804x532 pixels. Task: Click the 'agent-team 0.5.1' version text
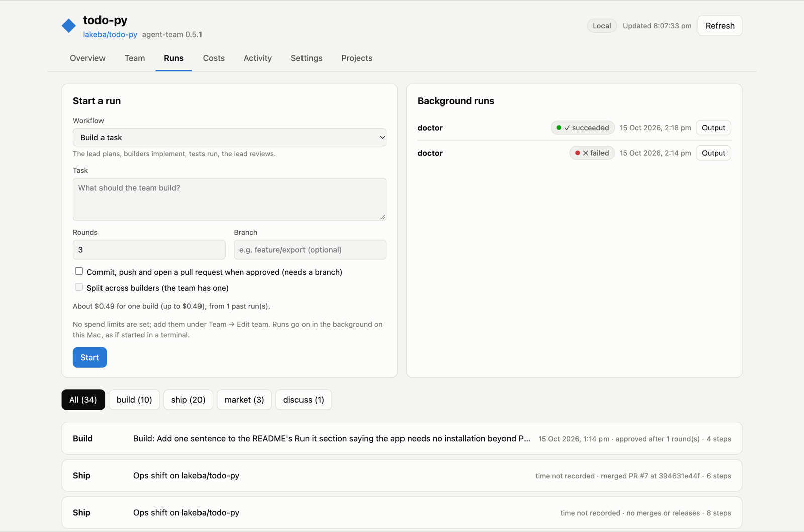(172, 35)
